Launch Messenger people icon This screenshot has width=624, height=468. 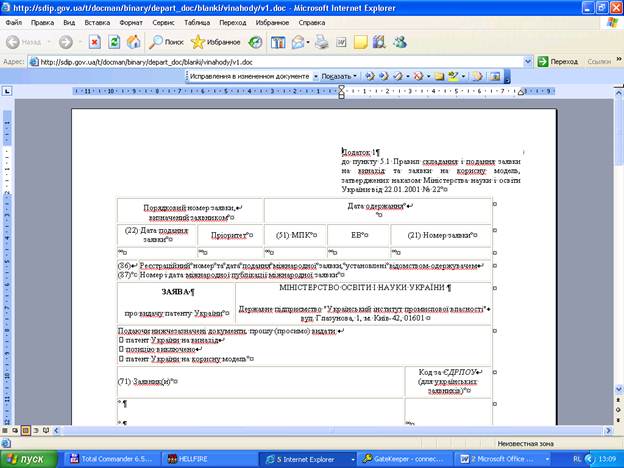pos(400,42)
